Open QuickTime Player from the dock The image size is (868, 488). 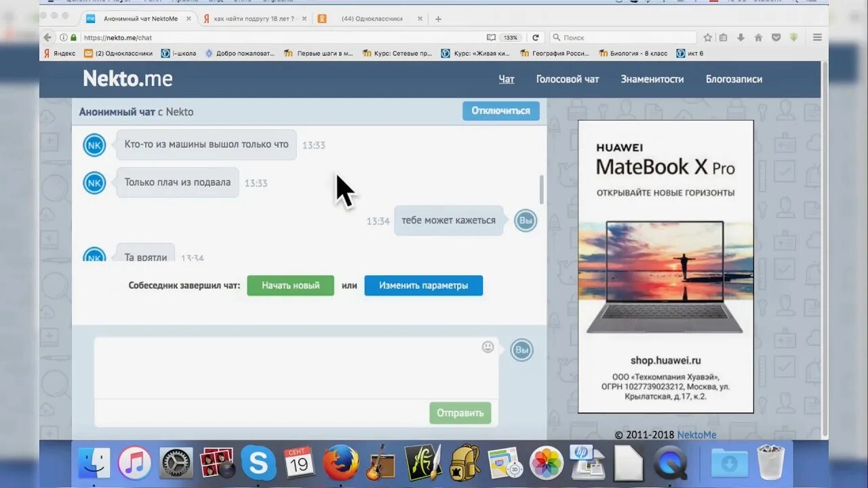click(671, 463)
